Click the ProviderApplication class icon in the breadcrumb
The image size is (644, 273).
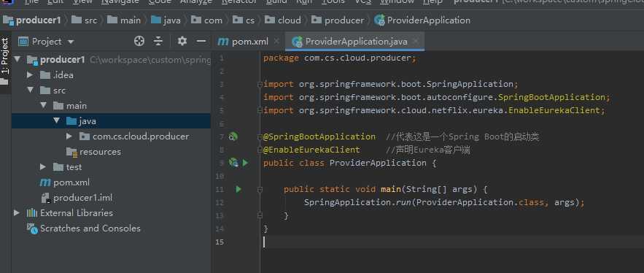click(x=379, y=20)
